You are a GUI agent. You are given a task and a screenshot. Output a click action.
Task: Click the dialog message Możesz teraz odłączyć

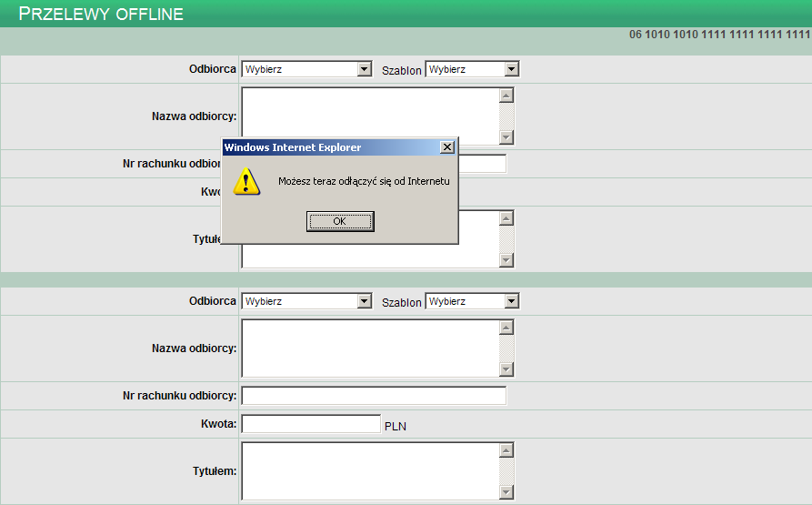364,181
